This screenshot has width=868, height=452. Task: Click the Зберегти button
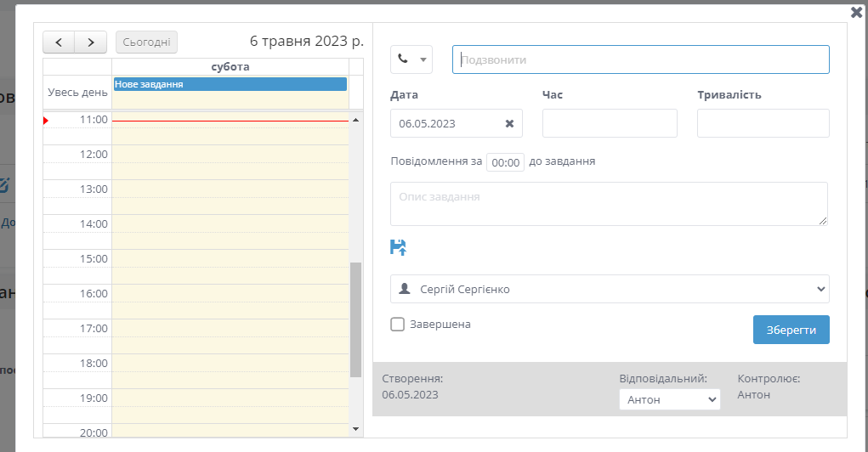click(791, 330)
